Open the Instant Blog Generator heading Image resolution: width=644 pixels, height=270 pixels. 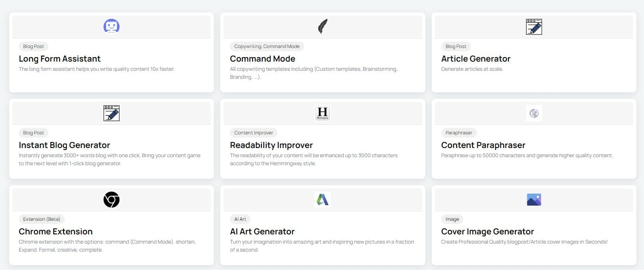64,145
